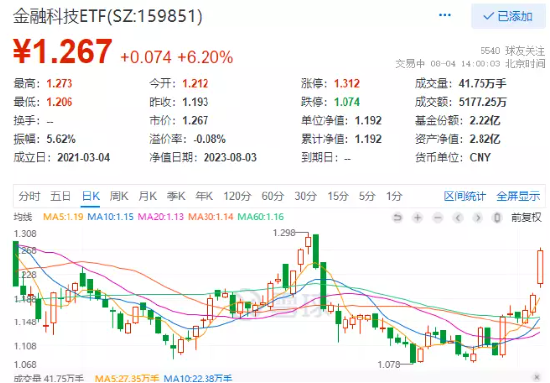
Task: Click the 1.298 high marker on chart
Action: tap(284, 233)
